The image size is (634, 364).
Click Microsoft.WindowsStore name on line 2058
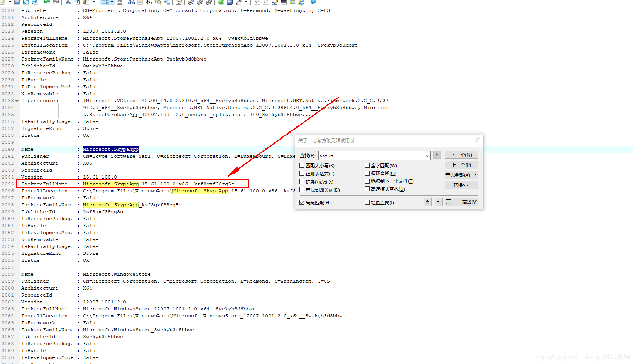coord(117,274)
